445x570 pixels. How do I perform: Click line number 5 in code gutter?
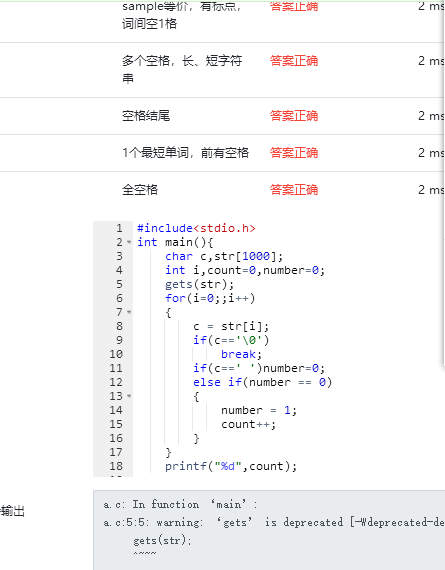pos(119,284)
